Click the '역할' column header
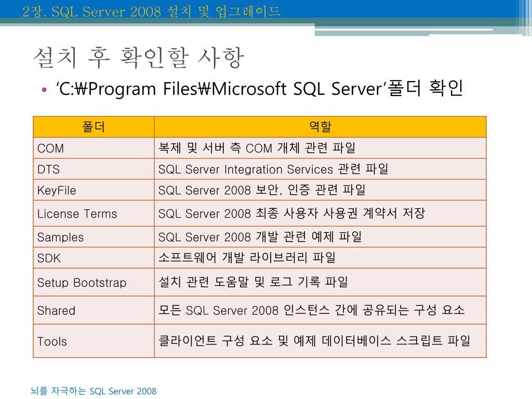 (320, 127)
